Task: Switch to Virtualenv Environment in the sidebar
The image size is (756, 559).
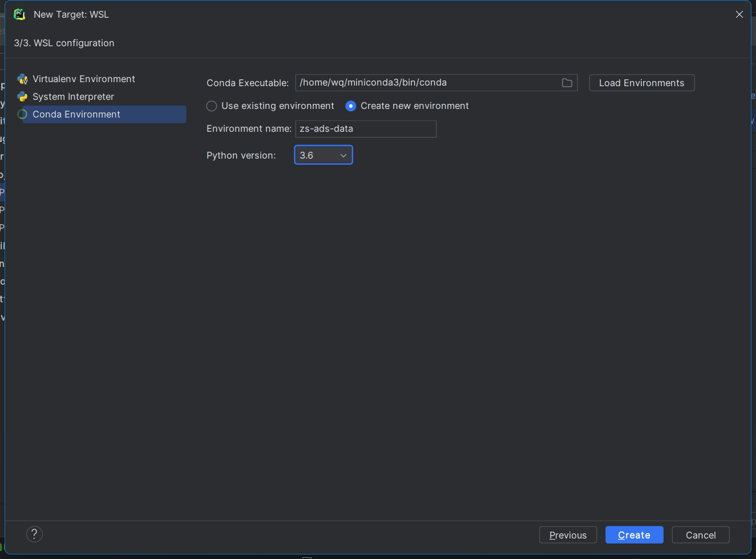Action: [x=83, y=79]
